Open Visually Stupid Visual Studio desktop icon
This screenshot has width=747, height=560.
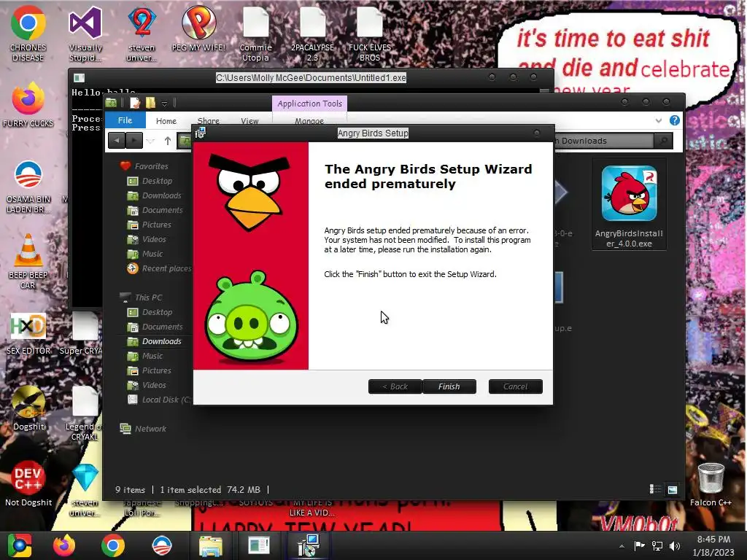(x=85, y=34)
